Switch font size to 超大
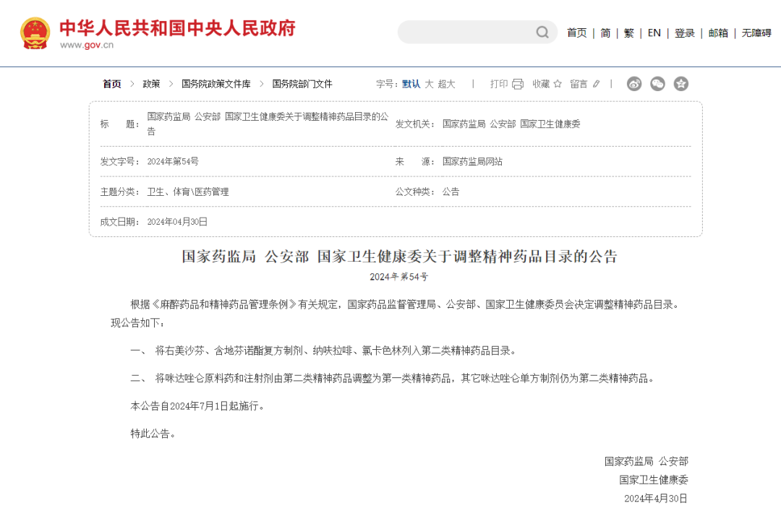 click(x=446, y=84)
